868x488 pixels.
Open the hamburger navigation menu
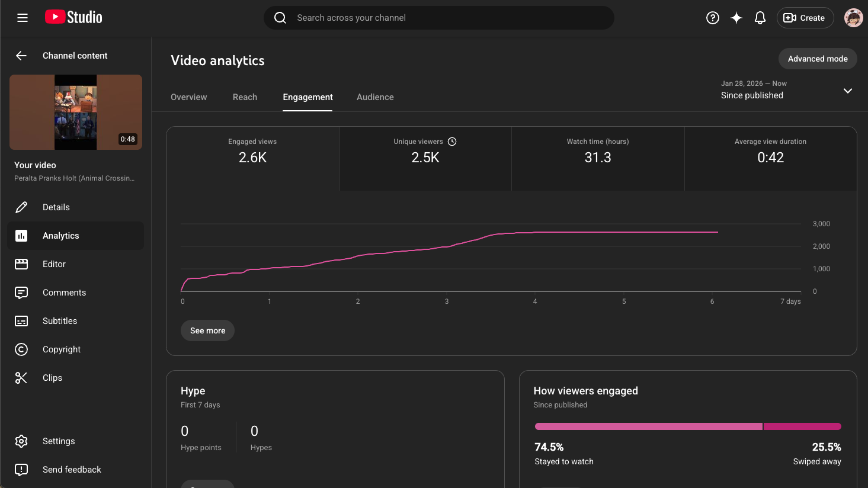coord(23,18)
